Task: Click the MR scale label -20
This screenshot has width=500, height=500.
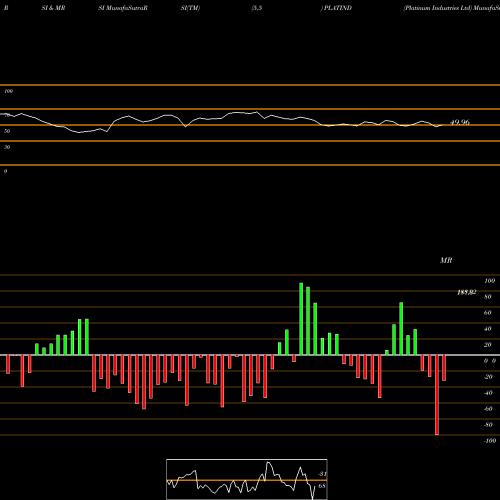Action: click(488, 377)
